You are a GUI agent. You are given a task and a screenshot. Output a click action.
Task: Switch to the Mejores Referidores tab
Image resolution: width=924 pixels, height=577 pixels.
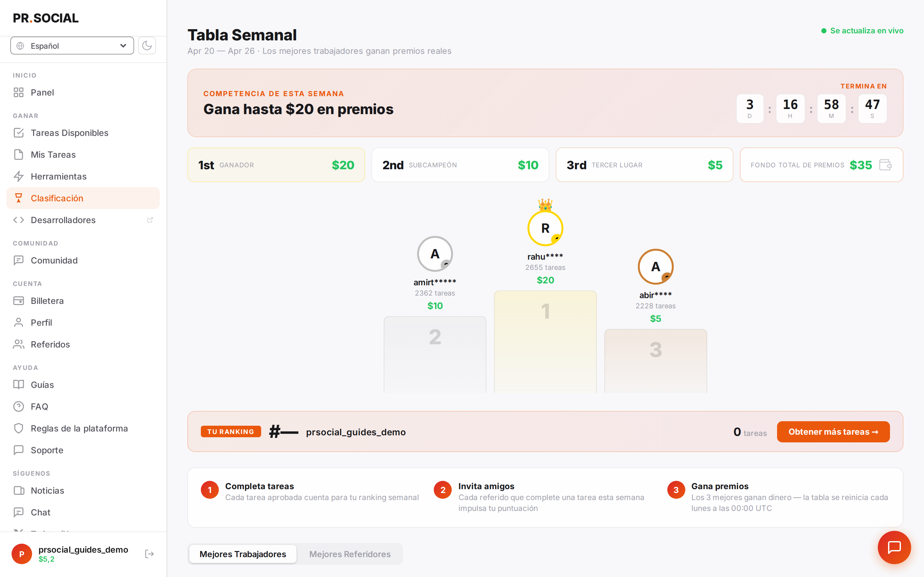[350, 554]
